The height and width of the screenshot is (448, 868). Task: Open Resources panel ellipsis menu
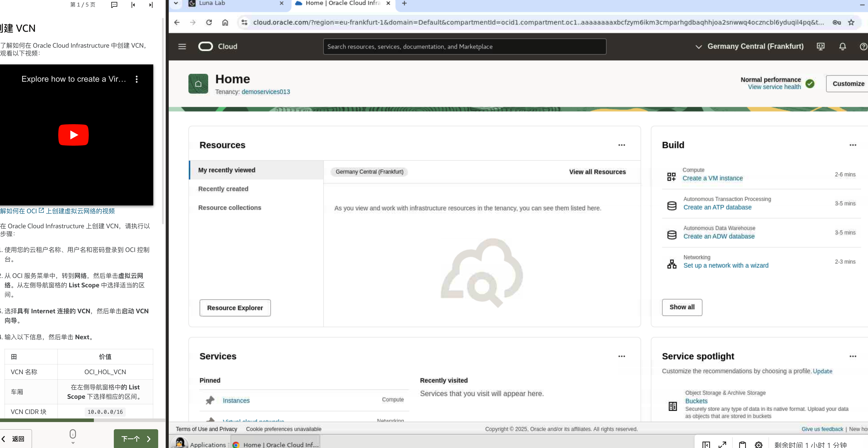click(621, 145)
